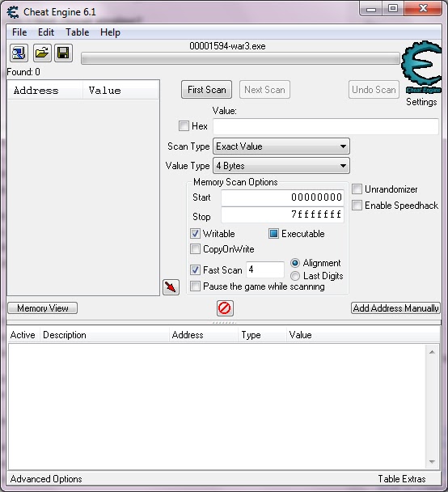
Task: Click the Cheat Engine logo
Action: pos(421,67)
